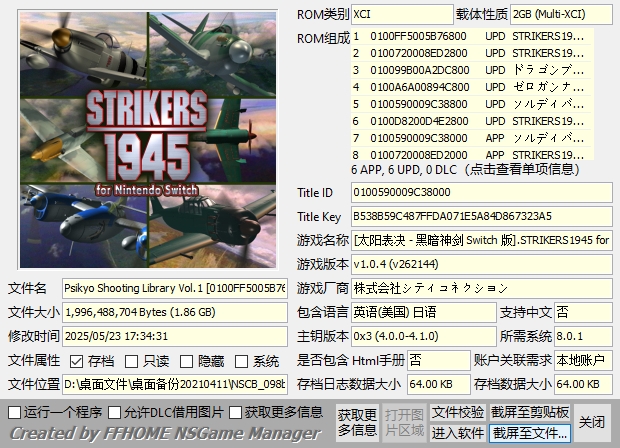The height and width of the screenshot is (448, 620).
Task: Click the 关闭 button
Action: [x=592, y=422]
